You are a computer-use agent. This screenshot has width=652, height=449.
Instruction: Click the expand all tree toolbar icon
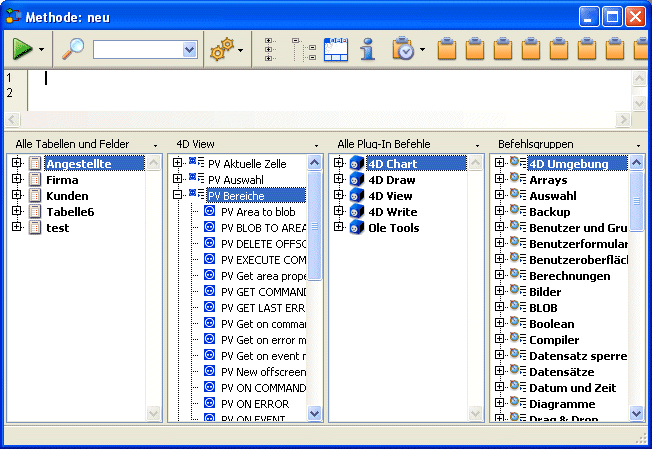tap(269, 49)
